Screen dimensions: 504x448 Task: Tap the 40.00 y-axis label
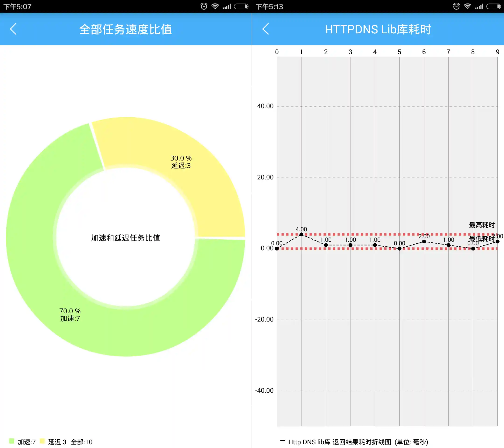tap(265, 106)
